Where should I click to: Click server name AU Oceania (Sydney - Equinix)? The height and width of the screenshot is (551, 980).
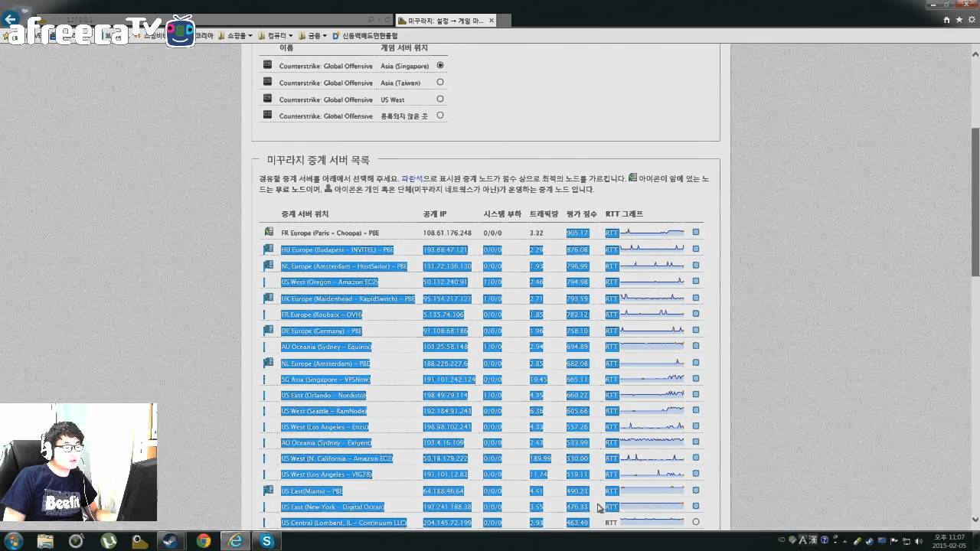(326, 347)
